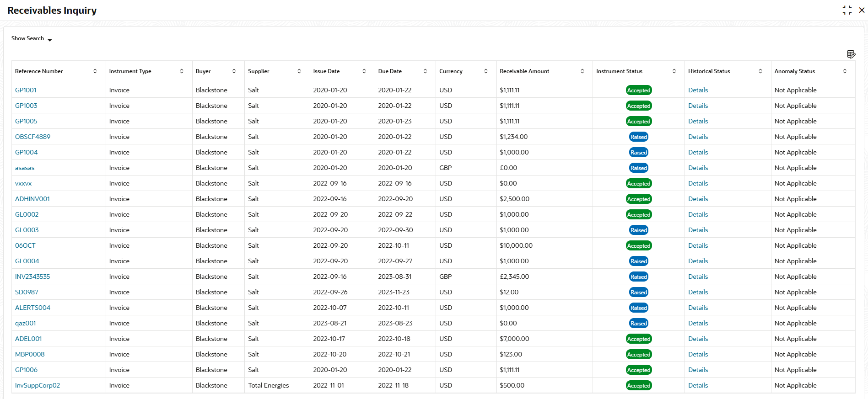Sort by Due Date column
This screenshot has height=399, width=868.
(x=425, y=71)
